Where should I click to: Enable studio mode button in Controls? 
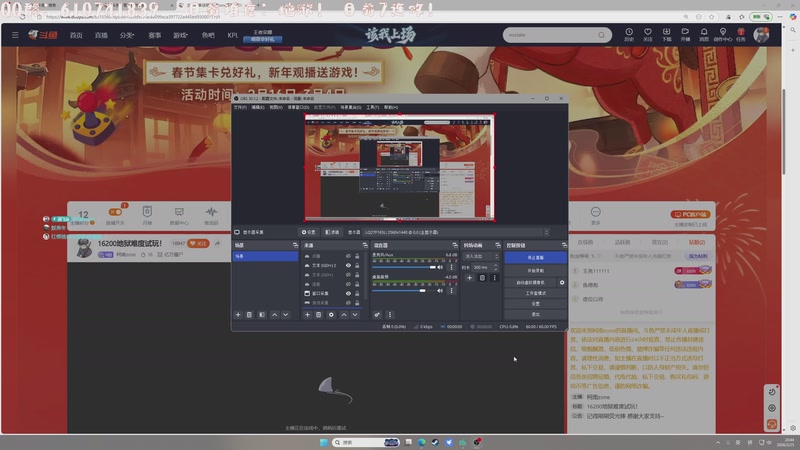535,293
